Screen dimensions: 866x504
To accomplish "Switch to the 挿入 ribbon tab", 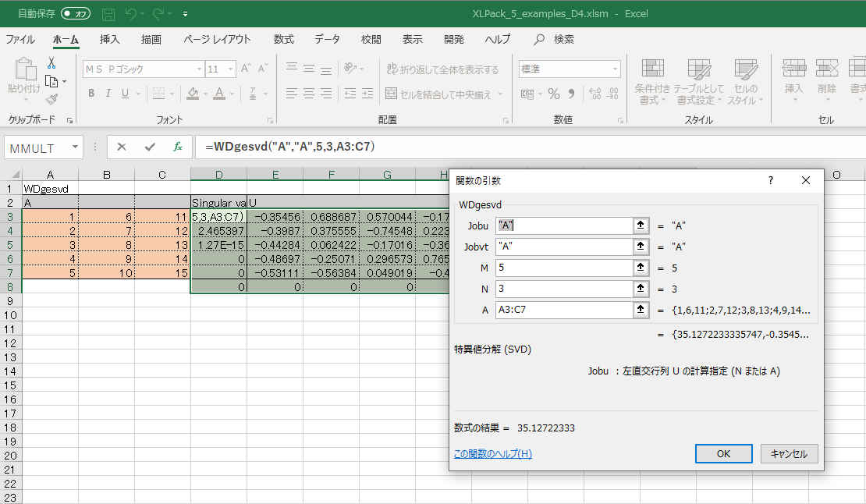I will pyautogui.click(x=110, y=40).
